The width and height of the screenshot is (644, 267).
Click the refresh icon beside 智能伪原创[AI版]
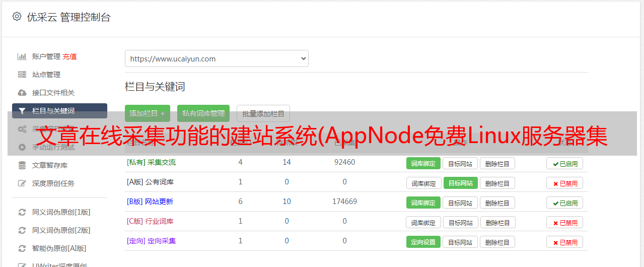(x=22, y=248)
